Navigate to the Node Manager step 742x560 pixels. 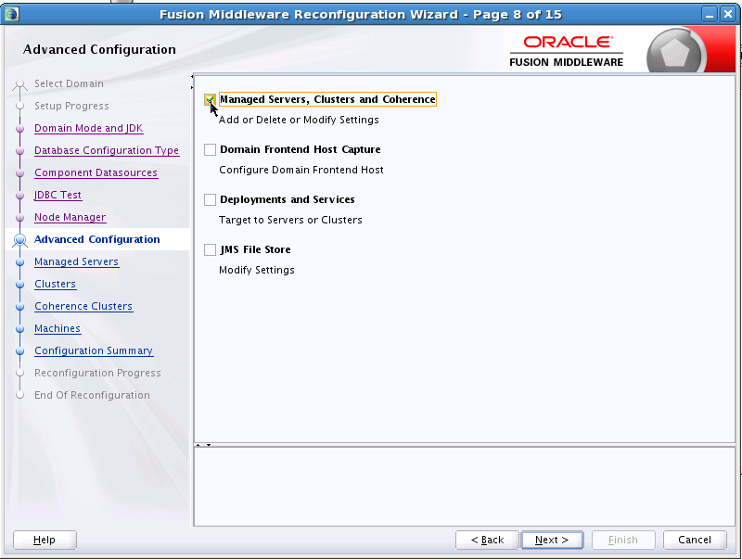70,217
